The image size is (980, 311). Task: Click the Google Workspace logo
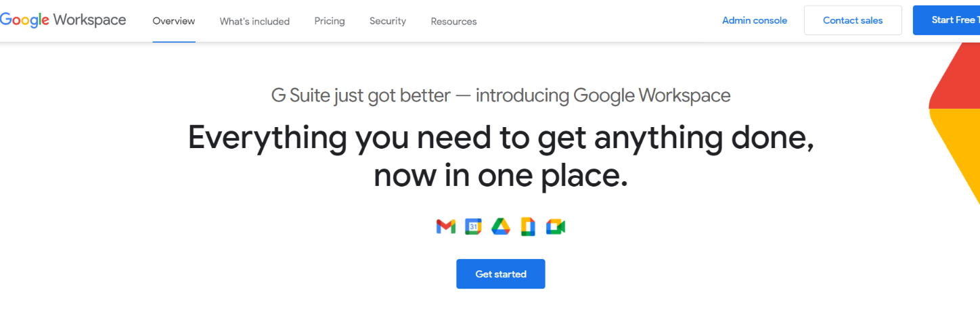[63, 20]
